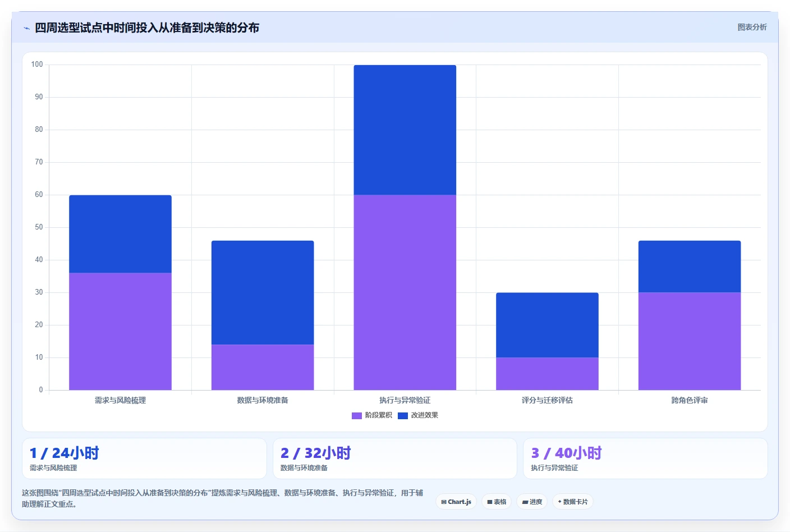Click the blue segment of 执行与异常验证 bar
This screenshot has width=790, height=532.
[x=405, y=130]
